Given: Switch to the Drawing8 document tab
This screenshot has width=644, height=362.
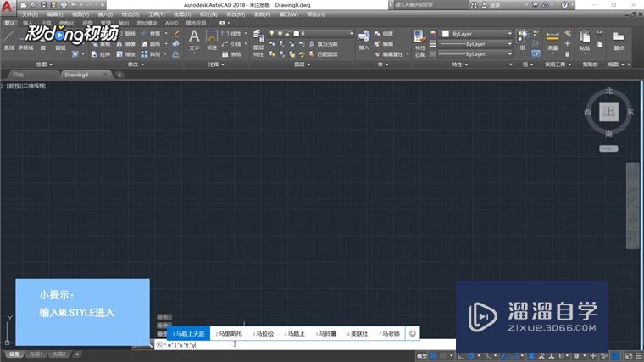Looking at the screenshot, I should (86, 75).
